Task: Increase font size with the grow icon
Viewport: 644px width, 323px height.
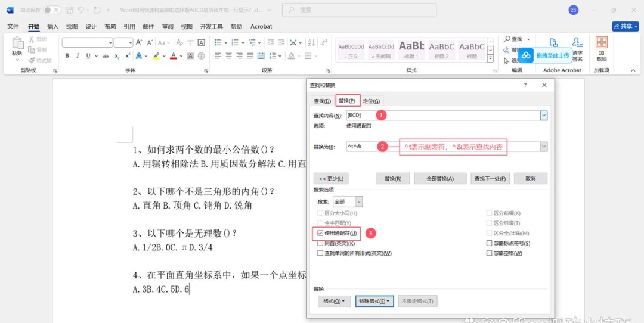Action: click(x=139, y=42)
